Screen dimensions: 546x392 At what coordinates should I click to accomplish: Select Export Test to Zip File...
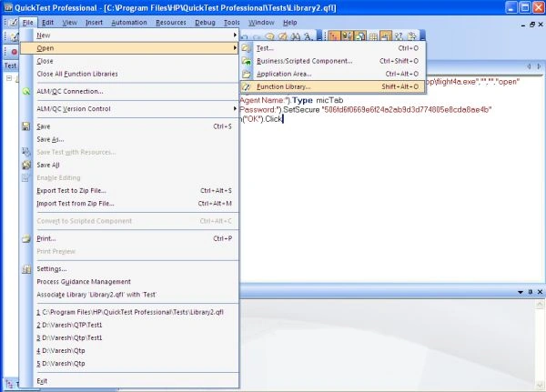pyautogui.click(x=129, y=191)
